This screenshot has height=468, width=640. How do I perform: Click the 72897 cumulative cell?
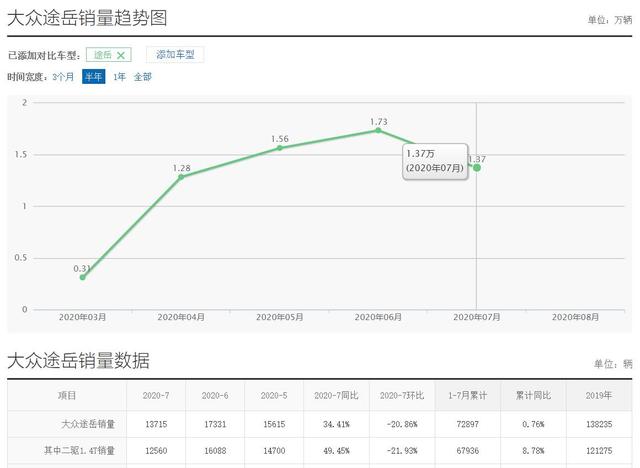coord(468,424)
